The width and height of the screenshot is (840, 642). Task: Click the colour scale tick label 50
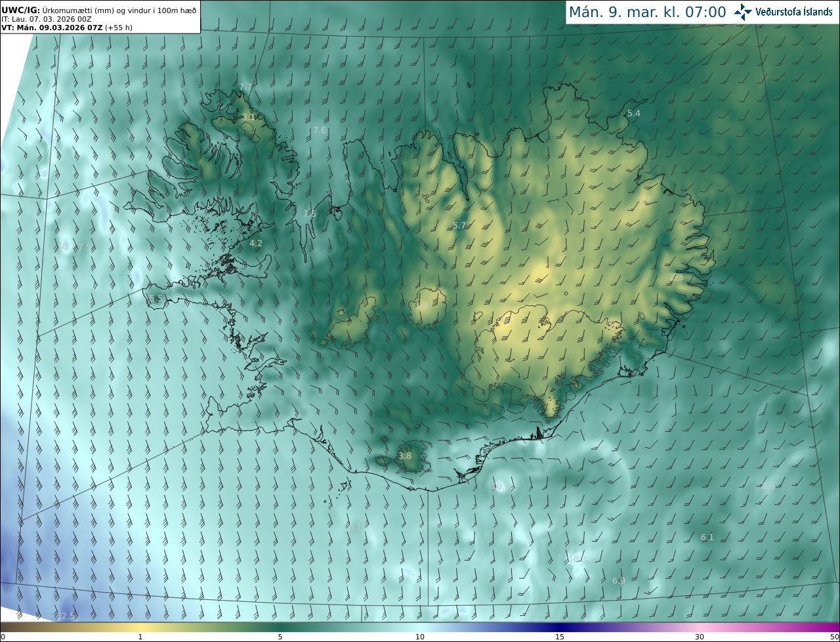click(x=835, y=637)
